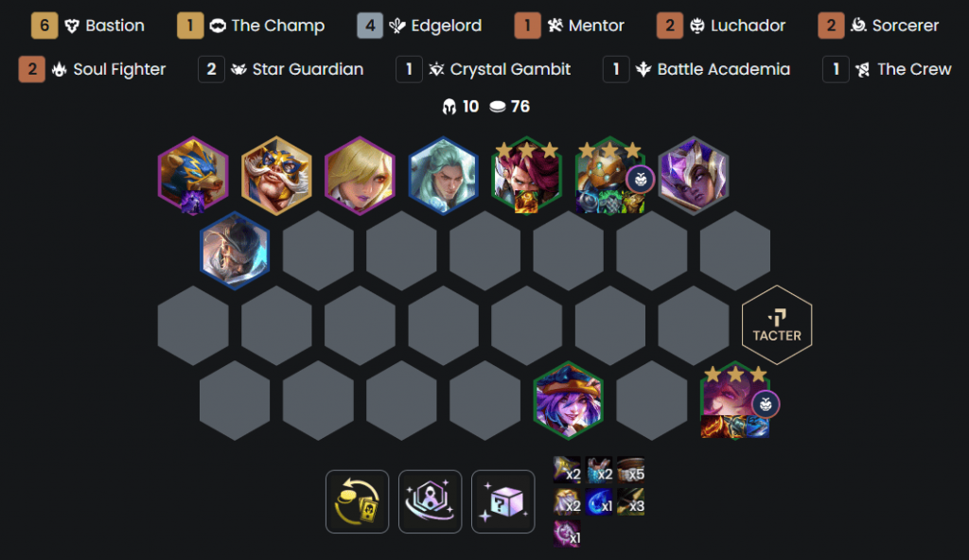Open the mystery box augment icon
The image size is (969, 560).
pos(503,501)
